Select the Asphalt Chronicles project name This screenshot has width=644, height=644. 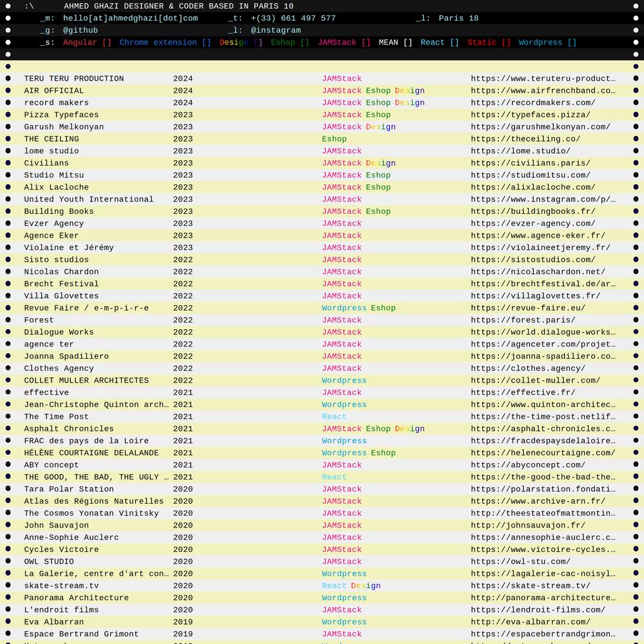[x=69, y=429]
